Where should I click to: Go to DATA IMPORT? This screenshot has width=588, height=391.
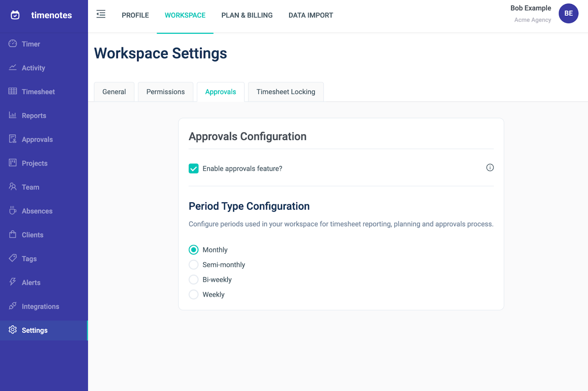pyautogui.click(x=311, y=15)
